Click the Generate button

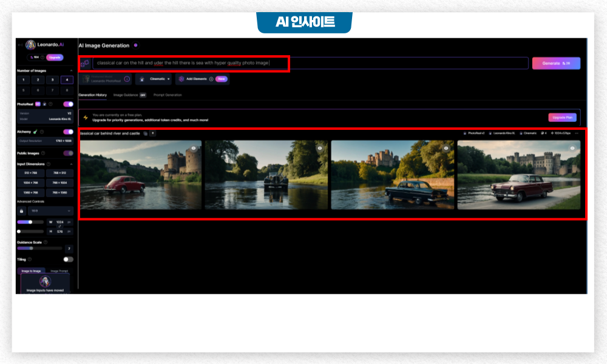(556, 63)
